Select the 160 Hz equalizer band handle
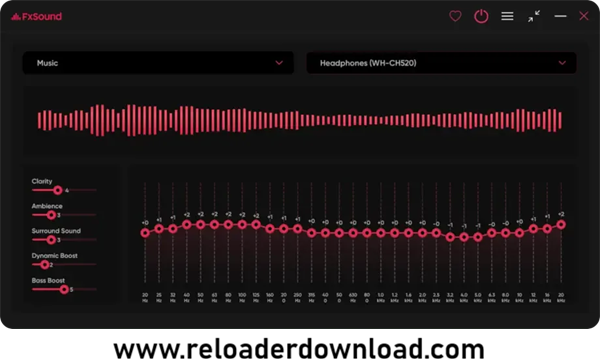Screen dimensions: 600x364 point(270,229)
